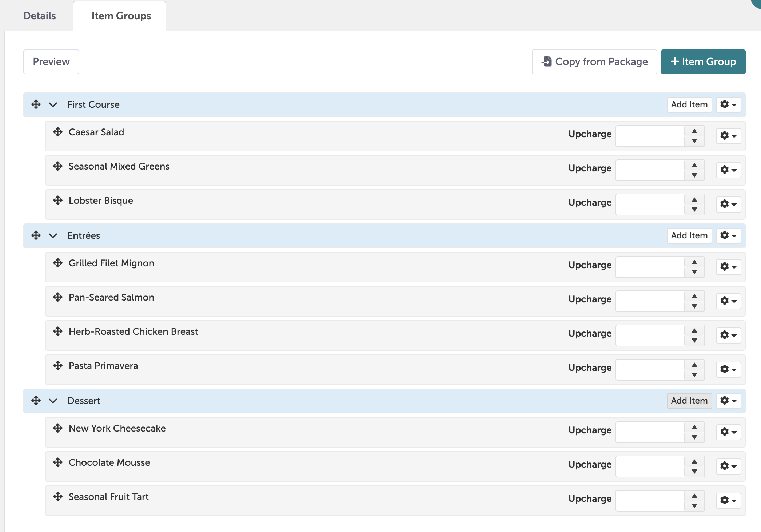The height and width of the screenshot is (532, 761).
Task: Add a new Item Group
Action: tap(703, 62)
